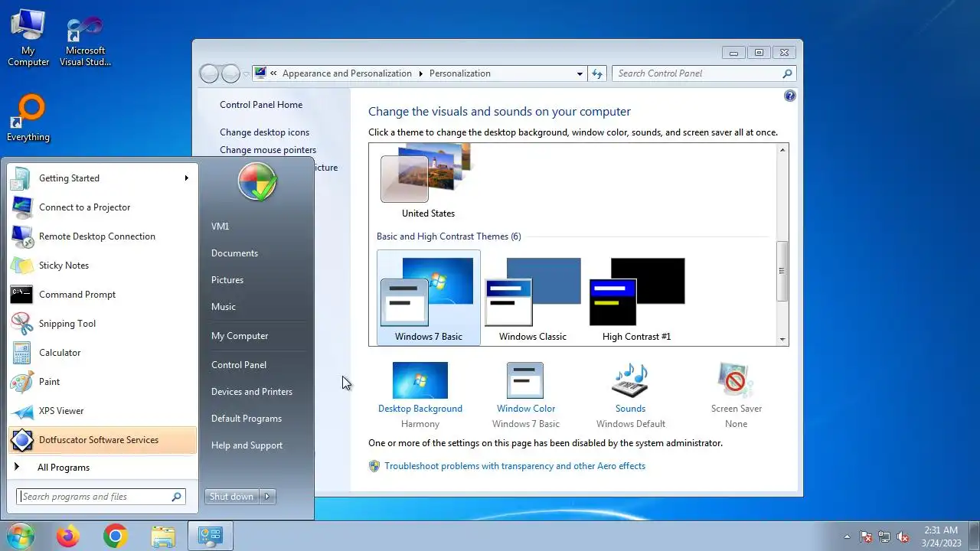Click Search programs and files box
The image size is (980, 551).
[101, 497]
